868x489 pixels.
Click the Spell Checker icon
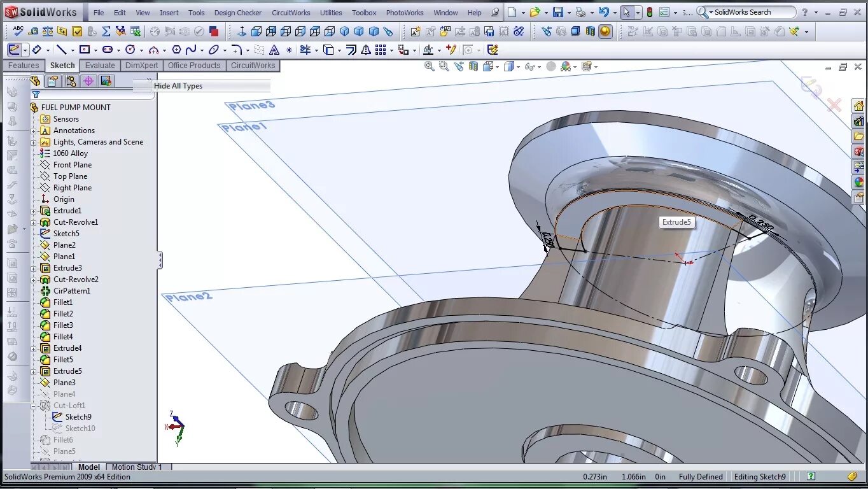coord(18,31)
